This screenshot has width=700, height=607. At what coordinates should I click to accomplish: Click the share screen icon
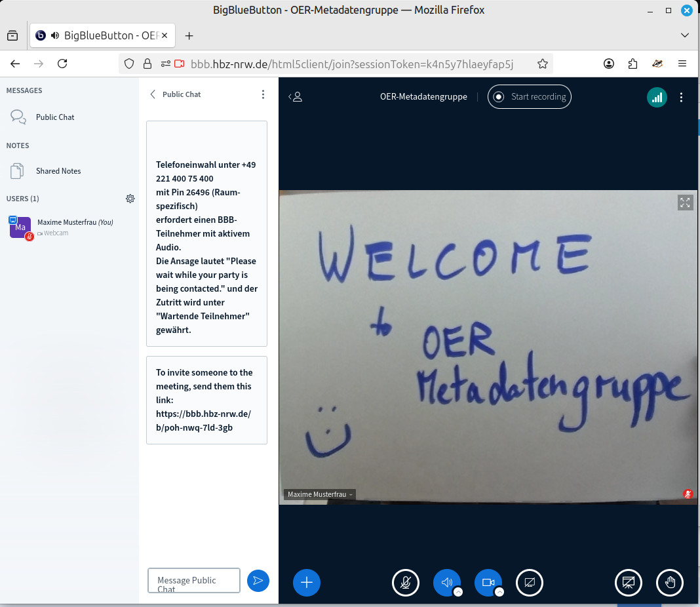coord(530,582)
